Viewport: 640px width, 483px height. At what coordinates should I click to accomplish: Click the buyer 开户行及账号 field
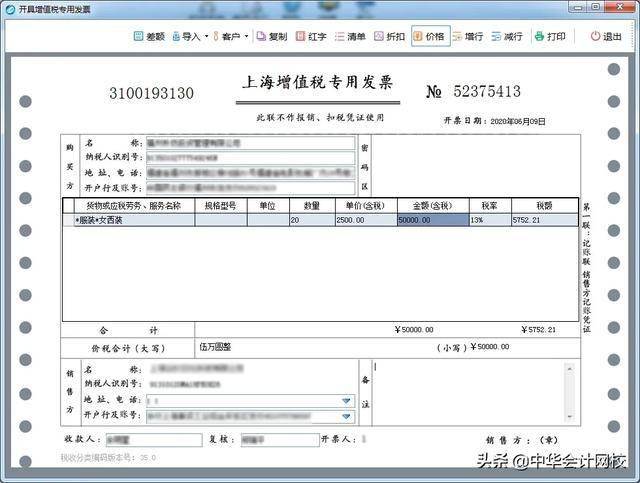(x=250, y=188)
